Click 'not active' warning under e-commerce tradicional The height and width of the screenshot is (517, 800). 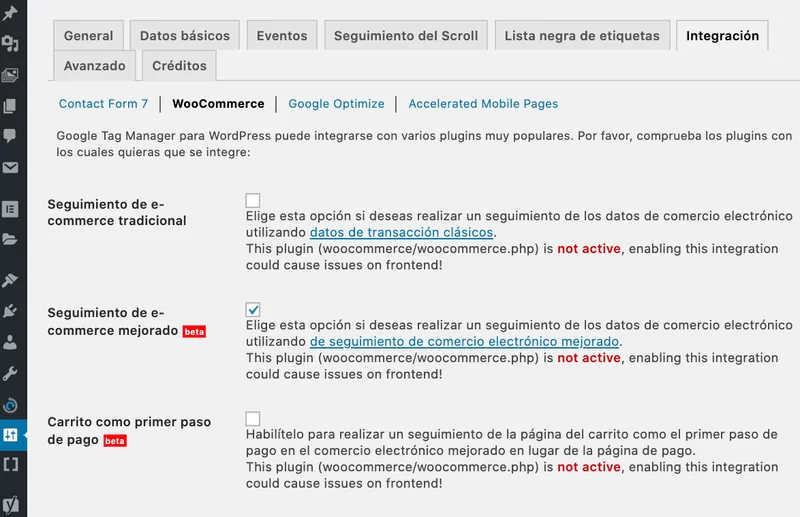589,249
